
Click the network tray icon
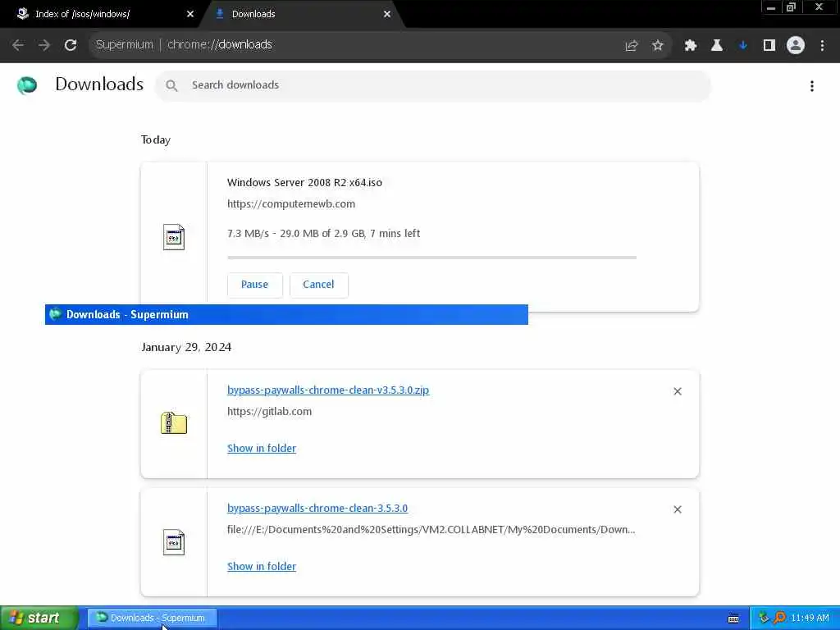[x=764, y=618]
